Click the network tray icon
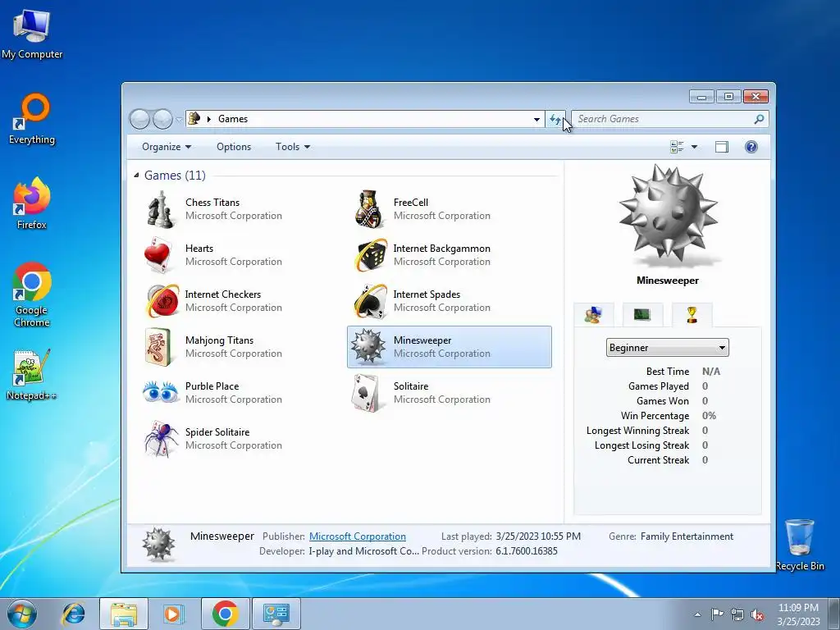The image size is (840, 630). click(737, 614)
